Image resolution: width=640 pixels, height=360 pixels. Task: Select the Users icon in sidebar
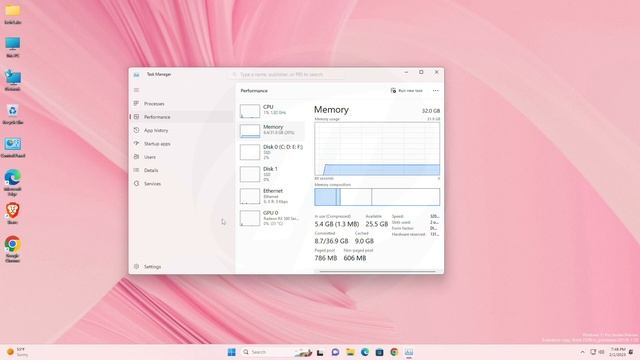(136, 157)
